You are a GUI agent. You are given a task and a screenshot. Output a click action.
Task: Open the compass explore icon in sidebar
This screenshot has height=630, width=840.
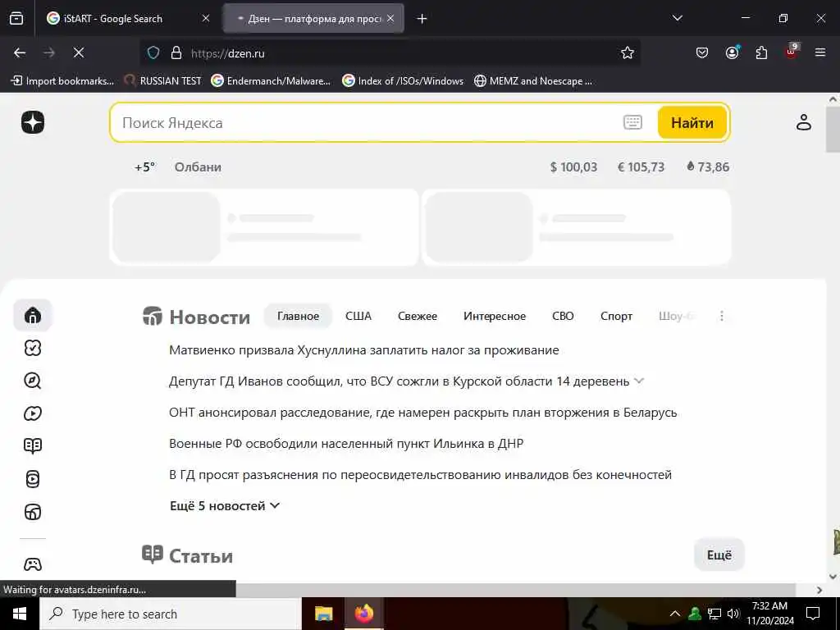(33, 381)
